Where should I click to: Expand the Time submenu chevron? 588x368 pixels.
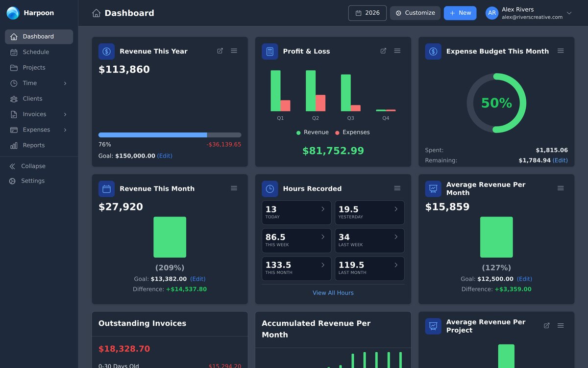[65, 83]
